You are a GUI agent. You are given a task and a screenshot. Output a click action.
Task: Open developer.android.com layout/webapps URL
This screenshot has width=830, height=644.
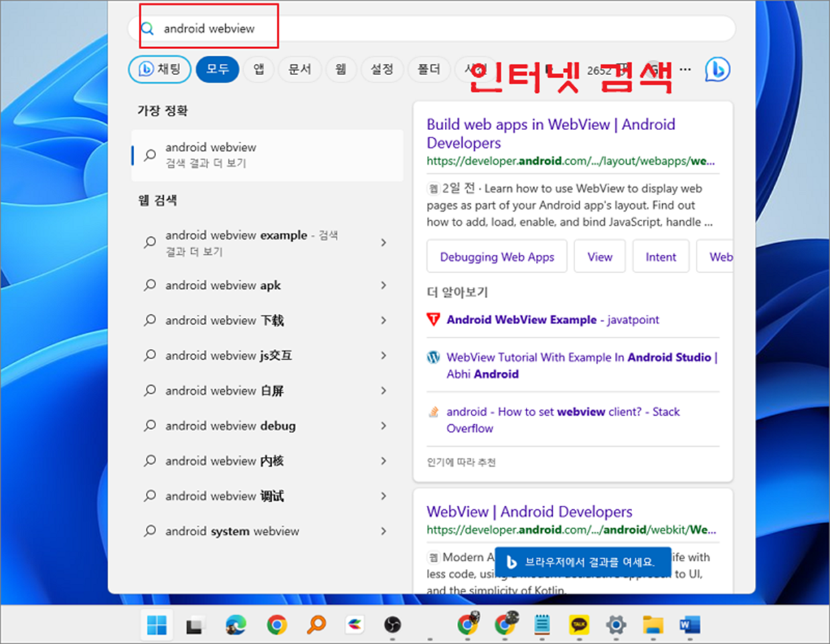click(x=571, y=161)
